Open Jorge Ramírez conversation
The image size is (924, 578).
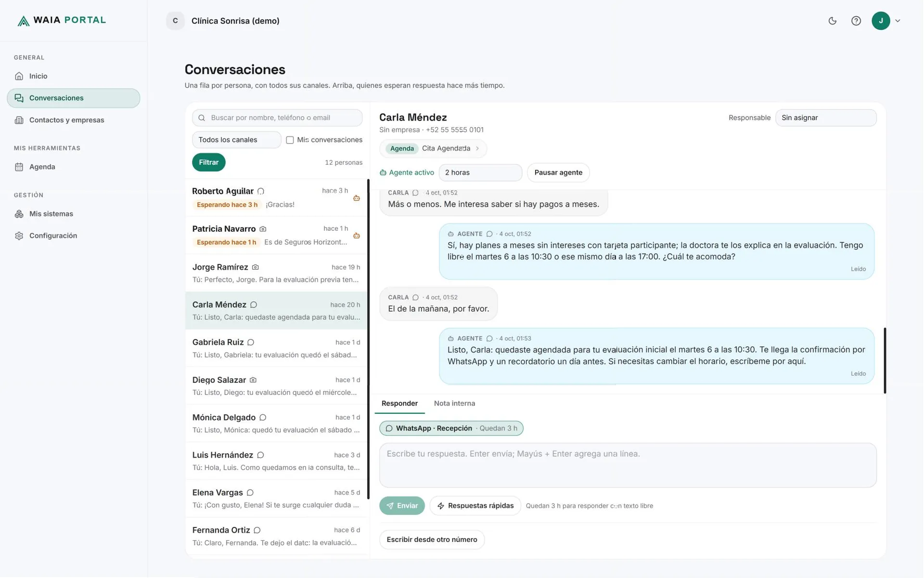tap(276, 273)
